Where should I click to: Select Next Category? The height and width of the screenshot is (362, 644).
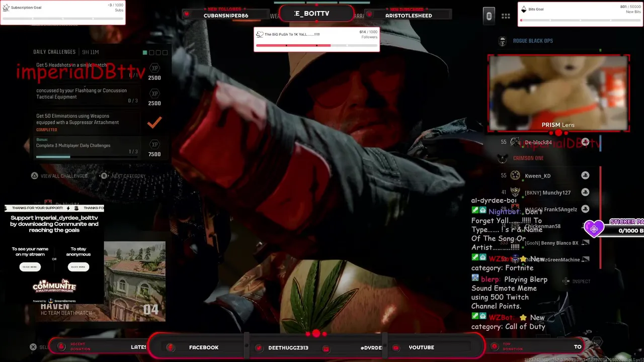[128, 176]
